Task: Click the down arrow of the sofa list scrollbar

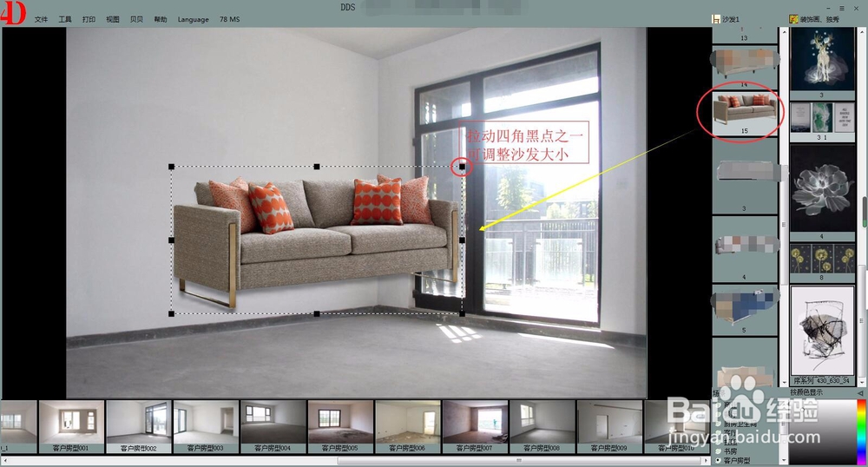Action: [x=784, y=382]
